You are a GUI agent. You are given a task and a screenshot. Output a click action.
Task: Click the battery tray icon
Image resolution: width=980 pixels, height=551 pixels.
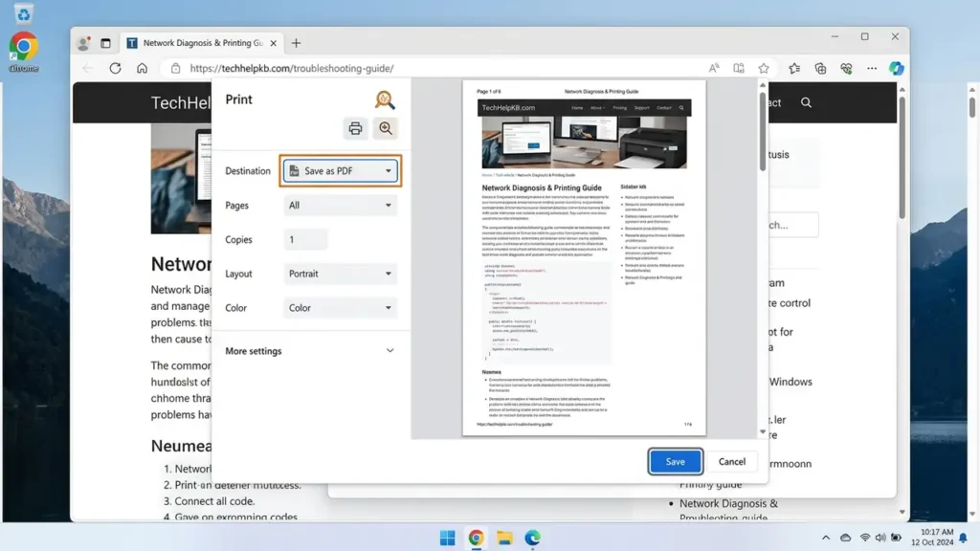click(x=896, y=538)
